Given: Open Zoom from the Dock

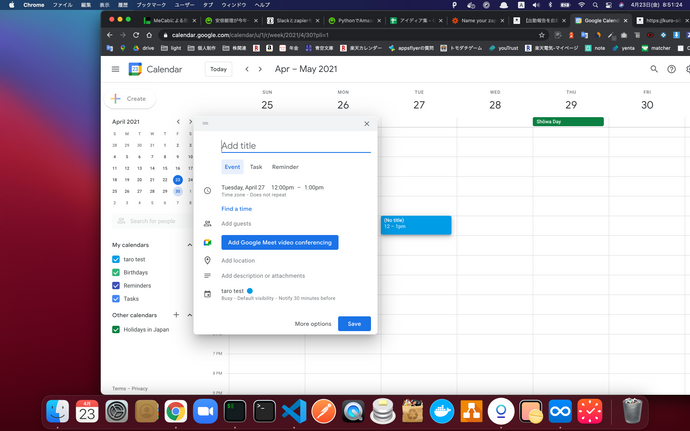Looking at the screenshot, I should [x=206, y=412].
